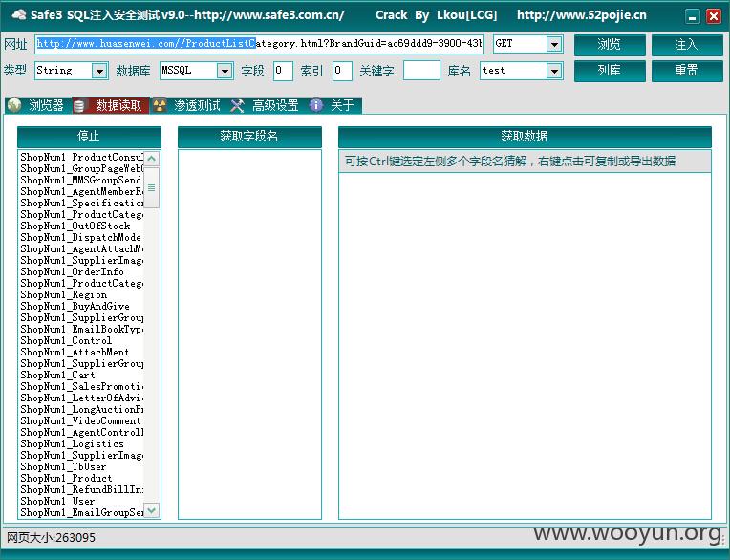Viewport: 730px width, 560px height.
Task: Click the 列库 button
Action: pyautogui.click(x=610, y=71)
